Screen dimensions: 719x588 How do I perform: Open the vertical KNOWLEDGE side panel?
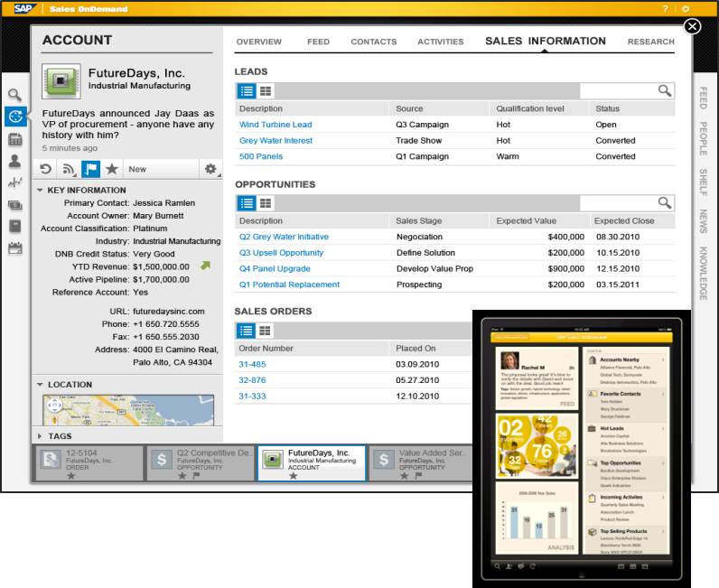[x=703, y=274]
